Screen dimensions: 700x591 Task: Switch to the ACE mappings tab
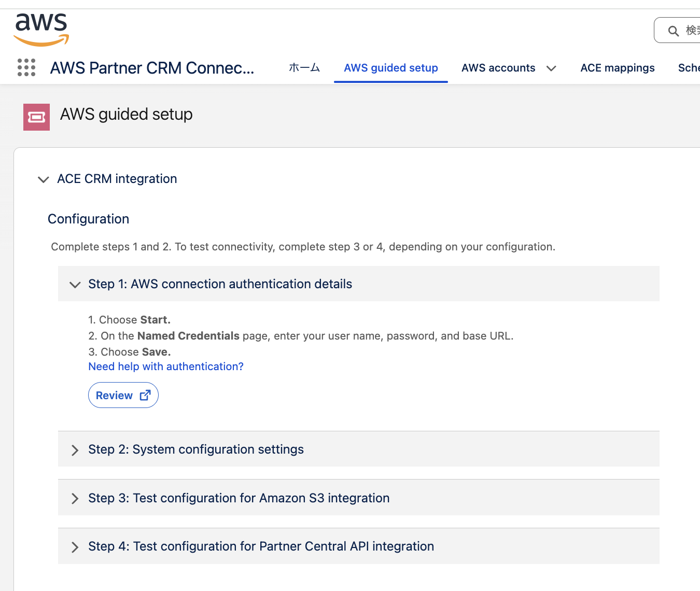(617, 68)
